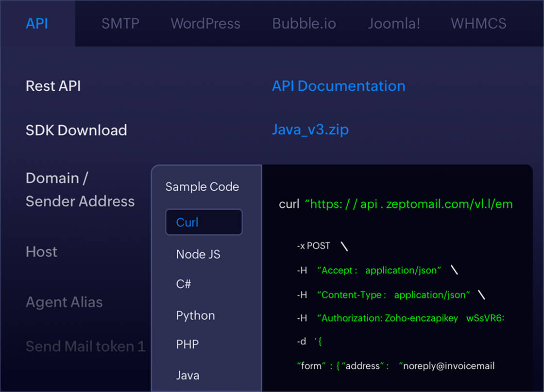Open the SMTP tab
The height and width of the screenshot is (392, 544).
(x=120, y=24)
